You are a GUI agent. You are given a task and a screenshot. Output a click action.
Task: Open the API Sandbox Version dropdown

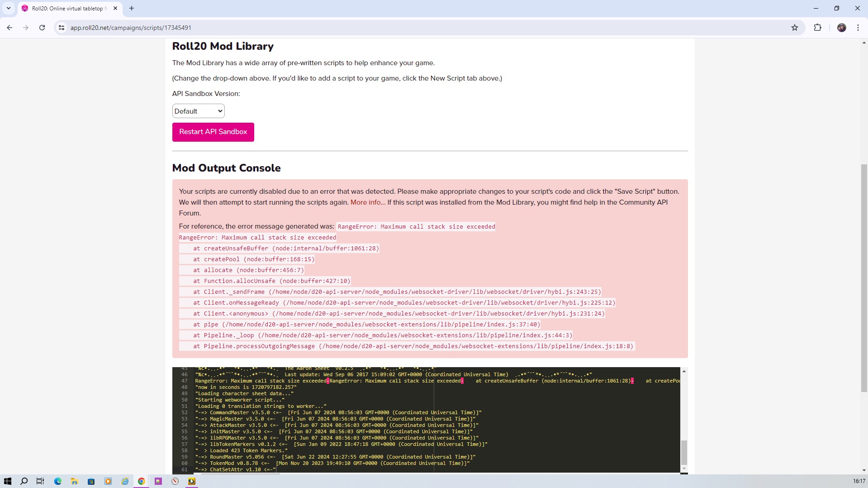coord(198,111)
